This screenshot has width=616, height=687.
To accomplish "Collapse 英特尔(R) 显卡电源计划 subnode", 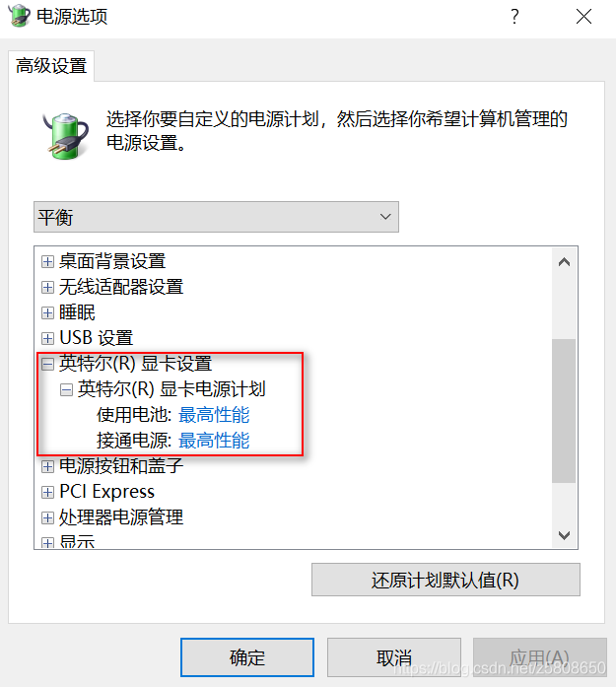I will (66, 389).
